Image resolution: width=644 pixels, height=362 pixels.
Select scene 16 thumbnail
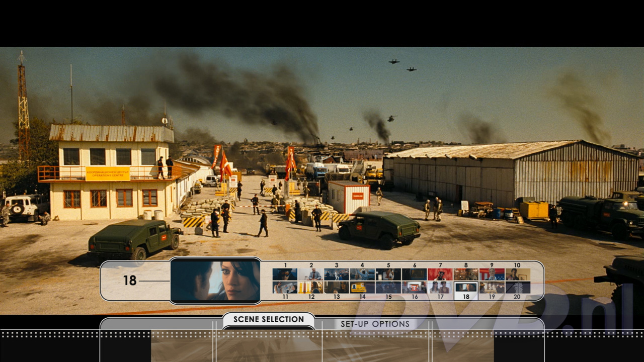point(414,287)
